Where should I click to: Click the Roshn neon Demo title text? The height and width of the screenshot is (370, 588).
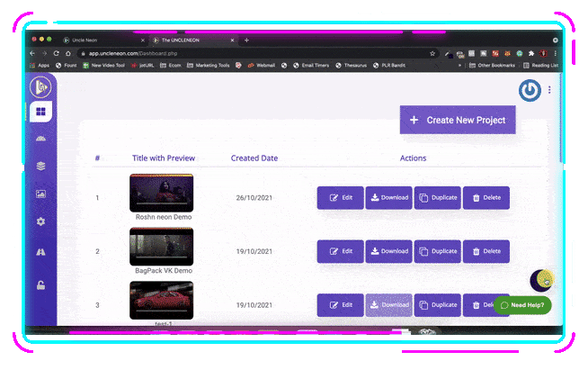[164, 217]
